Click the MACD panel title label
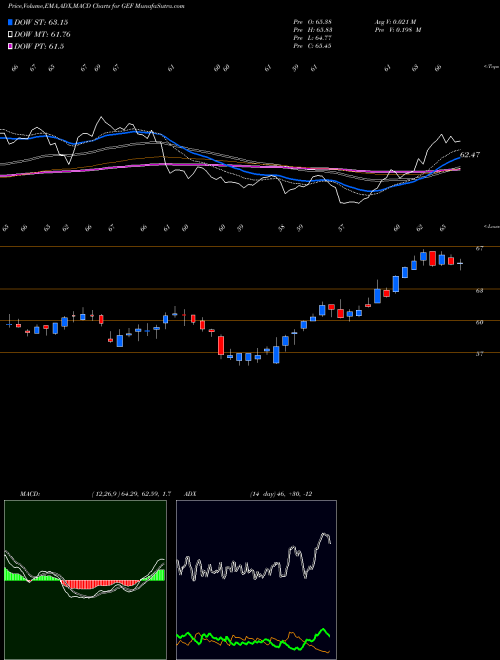Image resolution: width=500 pixels, height=660 pixels. pyautogui.click(x=29, y=494)
